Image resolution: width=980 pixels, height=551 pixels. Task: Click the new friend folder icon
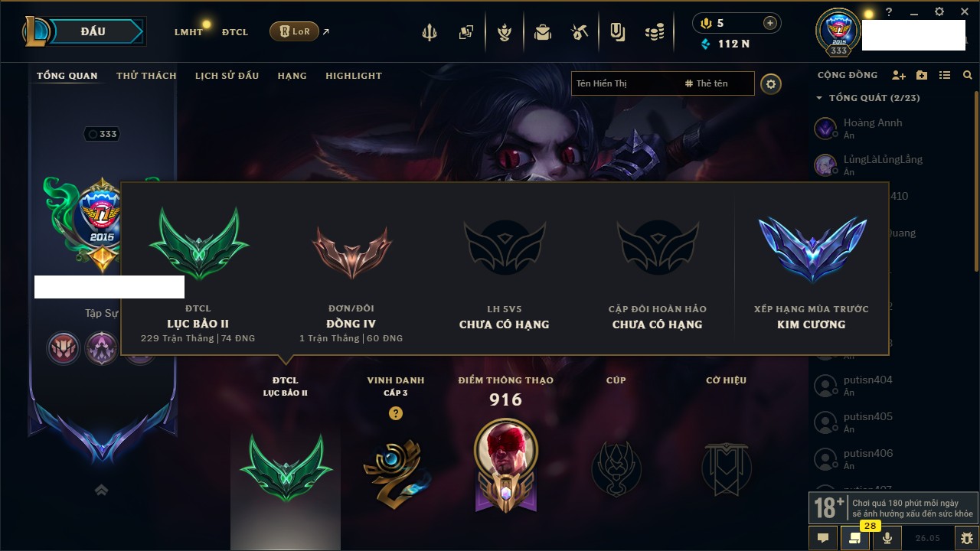(922, 75)
